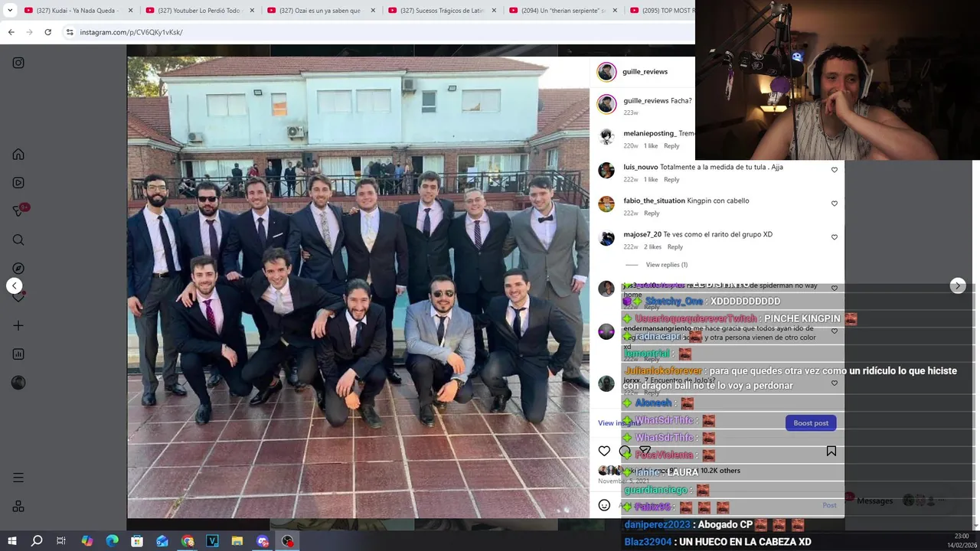
Task: Open the Instagram logo home link
Action: coord(18,63)
